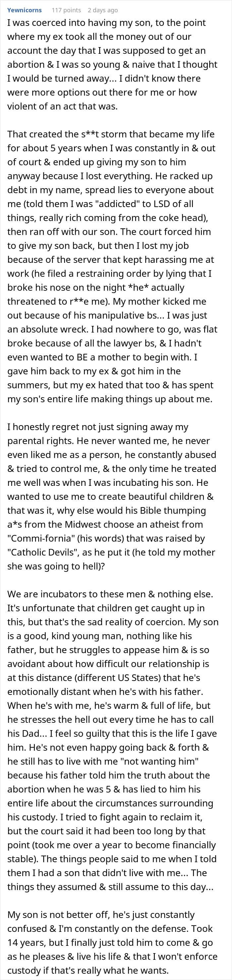The height and width of the screenshot is (980, 232).
Task: Click the '2 days ago' timestamp
Action: pos(102,10)
